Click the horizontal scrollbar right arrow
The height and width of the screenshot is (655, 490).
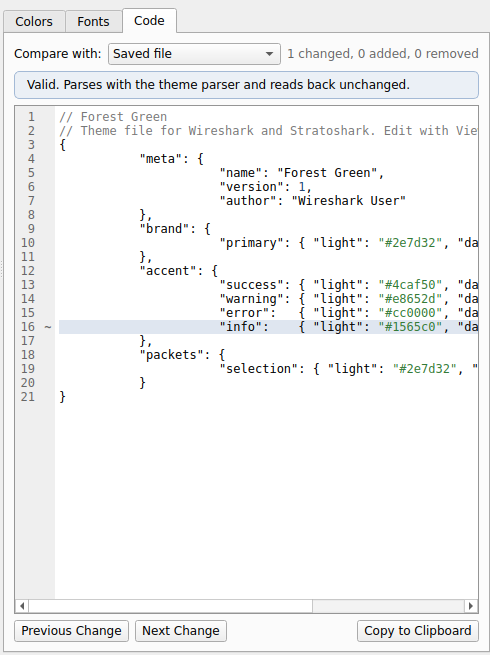tap(471, 606)
